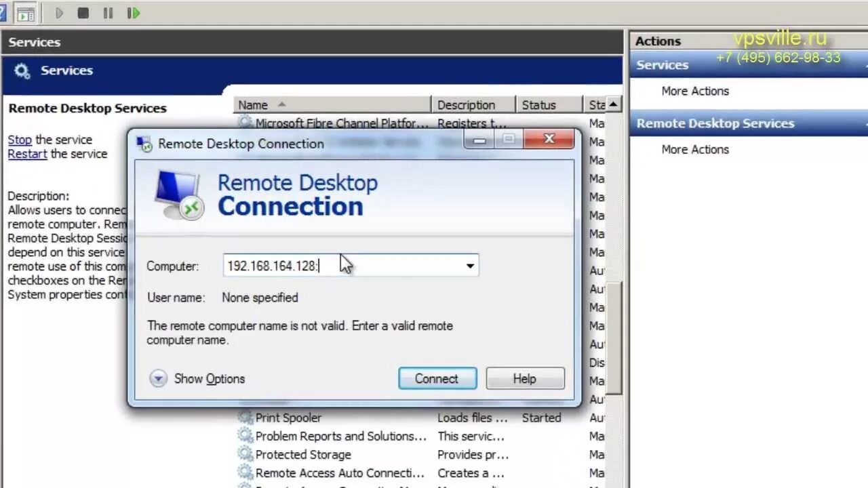The image size is (868, 488).
Task: Click the services list scroll up arrow
Action: [x=613, y=104]
